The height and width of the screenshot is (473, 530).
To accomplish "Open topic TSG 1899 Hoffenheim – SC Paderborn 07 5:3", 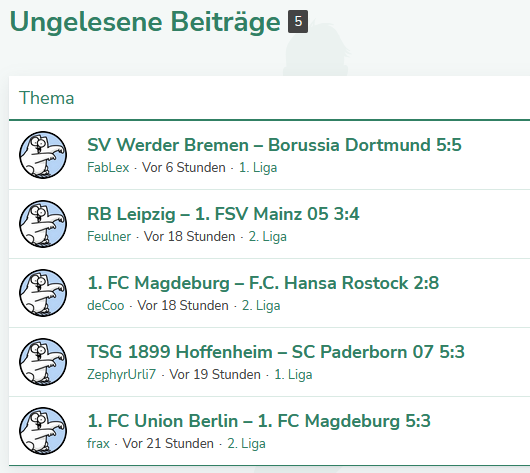I will pyautogui.click(x=276, y=352).
